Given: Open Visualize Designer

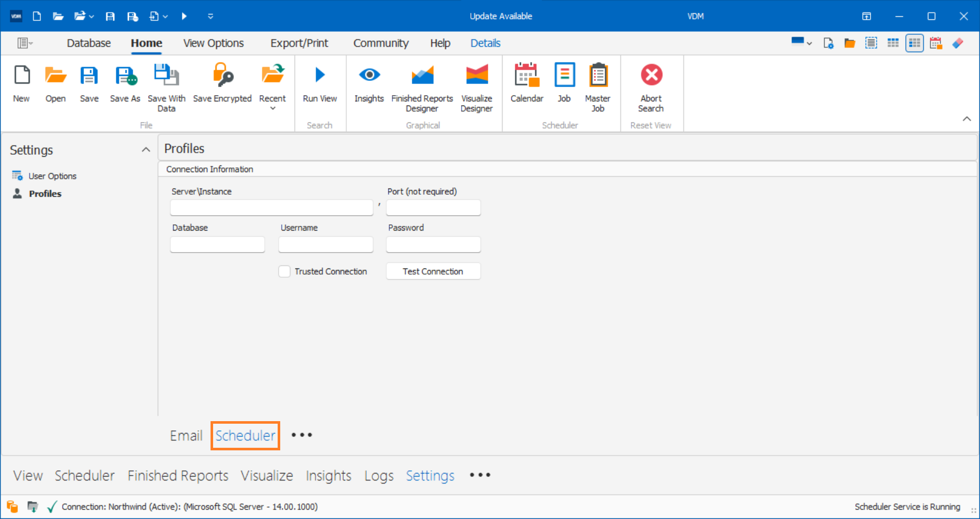Looking at the screenshot, I should tap(476, 88).
